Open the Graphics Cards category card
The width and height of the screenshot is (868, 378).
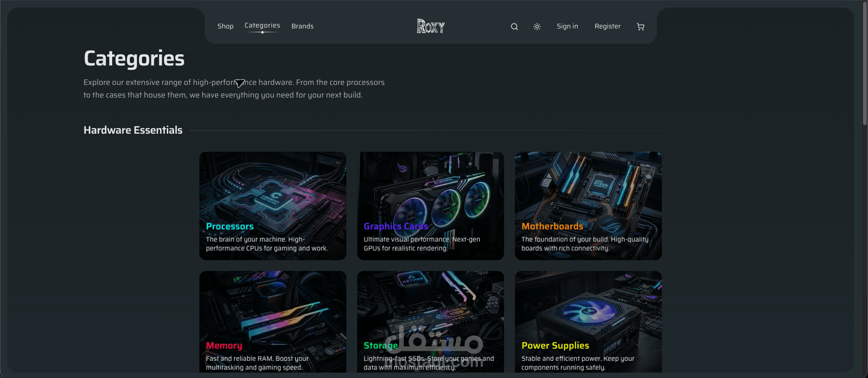point(430,206)
